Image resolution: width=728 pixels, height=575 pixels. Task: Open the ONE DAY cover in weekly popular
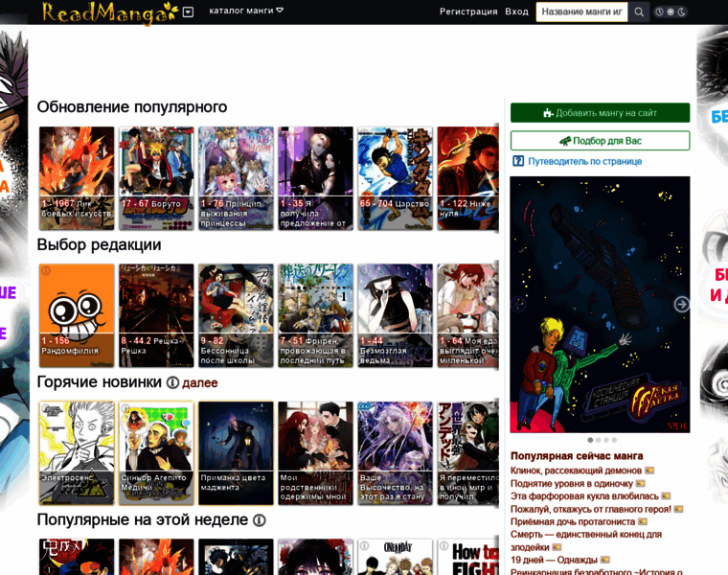point(395,557)
